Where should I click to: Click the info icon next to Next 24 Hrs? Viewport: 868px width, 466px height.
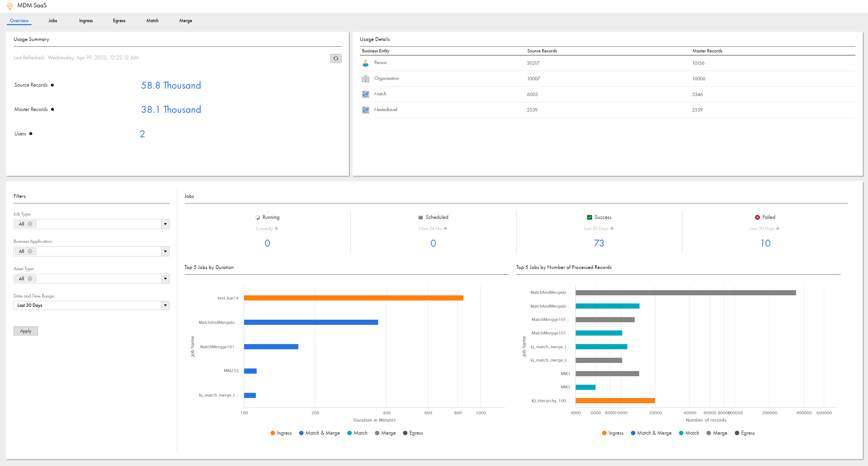click(x=445, y=229)
